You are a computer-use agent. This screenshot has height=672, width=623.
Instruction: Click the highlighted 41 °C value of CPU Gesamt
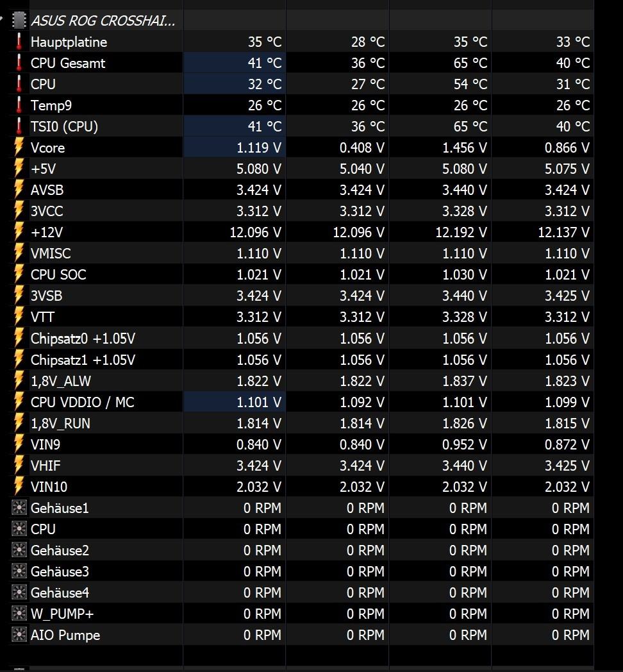tap(265, 63)
